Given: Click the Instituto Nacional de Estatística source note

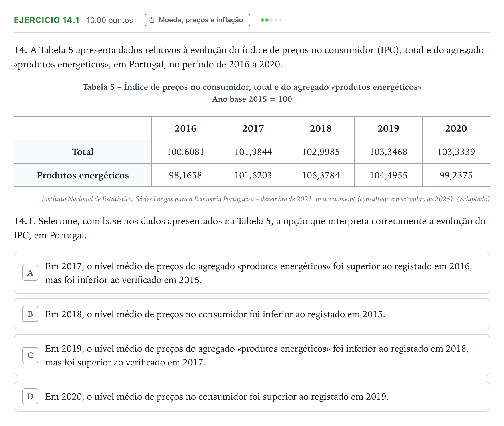Looking at the screenshot, I should [266, 199].
